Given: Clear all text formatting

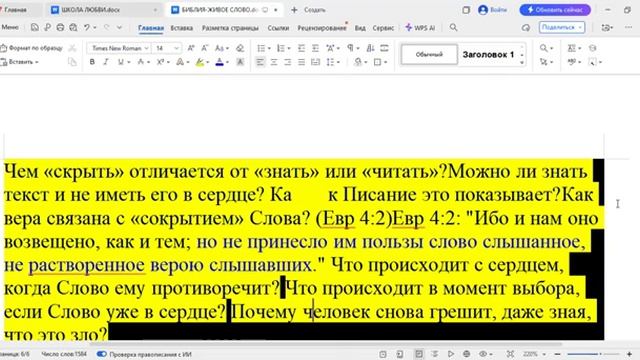Looking at the screenshot, I should pyautogui.click(x=240, y=48).
